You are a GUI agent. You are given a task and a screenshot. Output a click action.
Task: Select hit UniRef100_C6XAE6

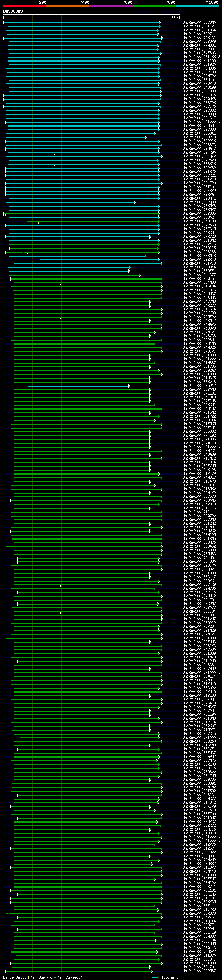[199, 290]
